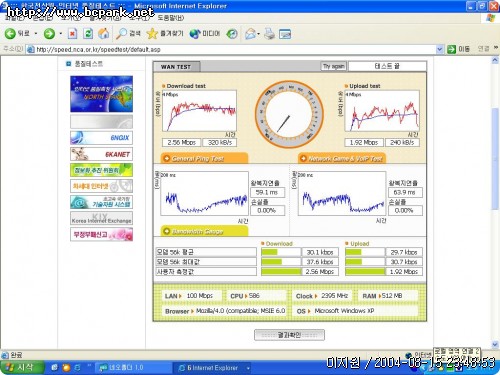Click the Back arrow toolbar icon
This screenshot has width=500, height=375.
(x=10, y=34)
